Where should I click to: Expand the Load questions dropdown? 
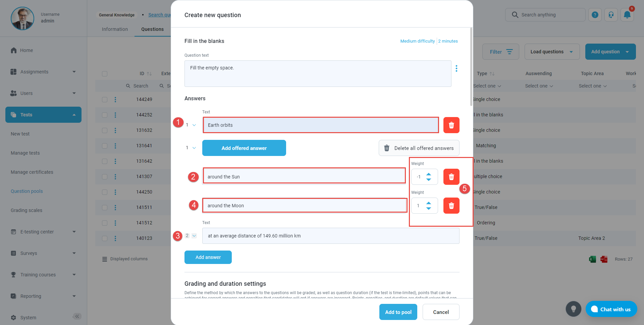(x=571, y=52)
